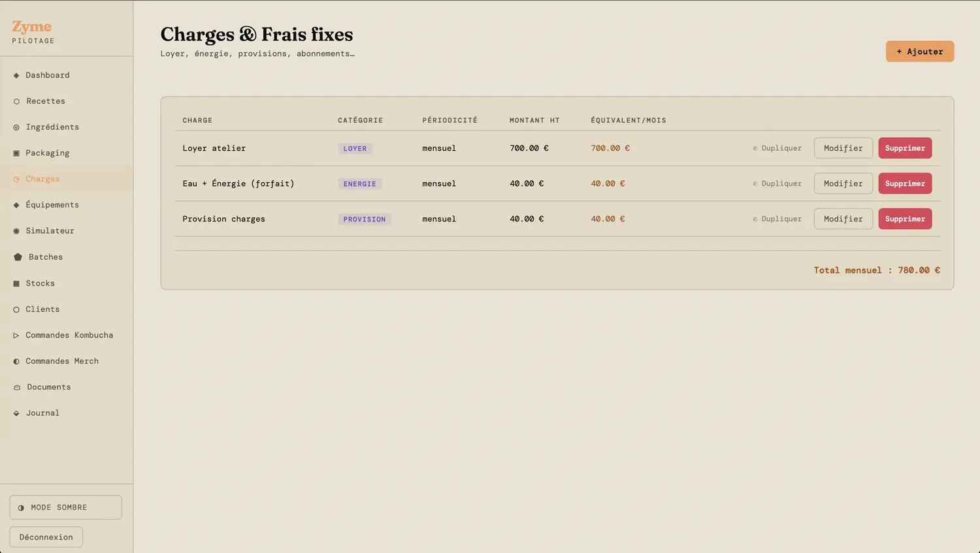This screenshot has height=553, width=980.
Task: Click the Montant HT column header
Action: coord(534,120)
